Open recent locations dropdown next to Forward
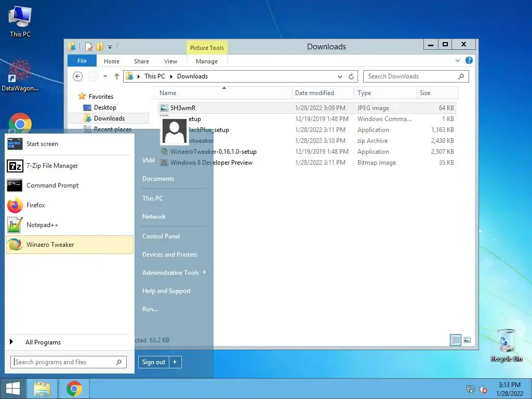This screenshot has width=532, height=399. point(105,76)
